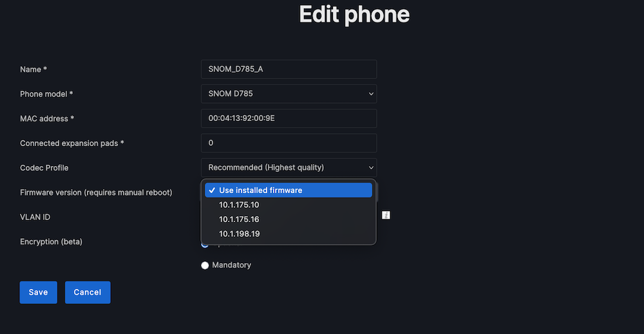The width and height of the screenshot is (644, 334).
Task: Open the Phone model dropdown
Action: (289, 94)
